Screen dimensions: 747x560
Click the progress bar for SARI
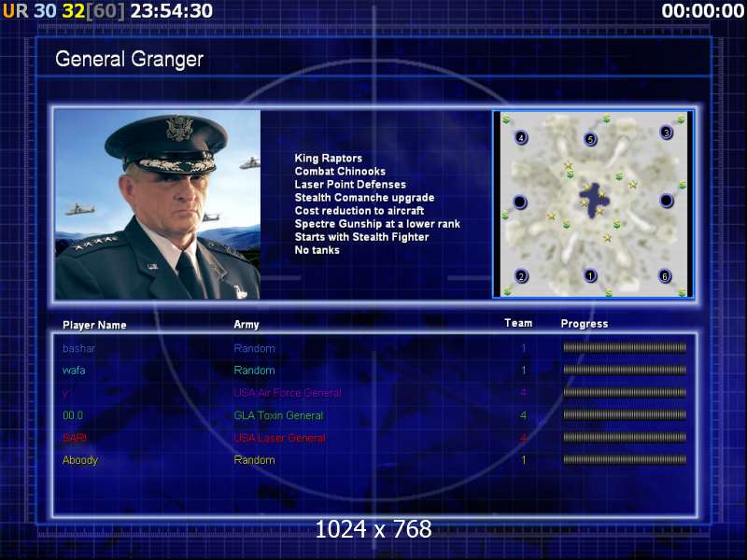[x=625, y=437]
